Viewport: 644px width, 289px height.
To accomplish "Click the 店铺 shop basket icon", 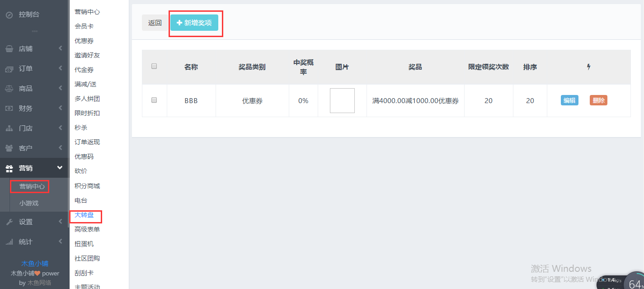I will (9, 49).
